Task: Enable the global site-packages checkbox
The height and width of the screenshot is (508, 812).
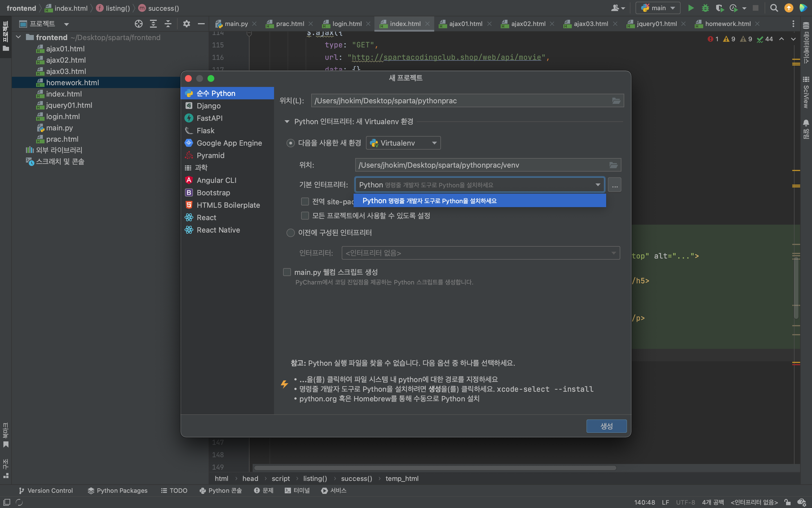Action: tap(305, 201)
